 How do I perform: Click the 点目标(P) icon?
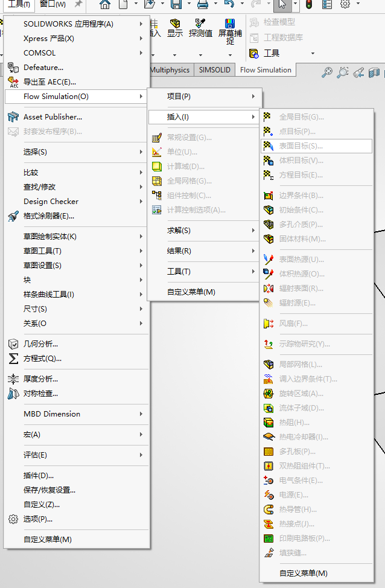click(x=268, y=131)
